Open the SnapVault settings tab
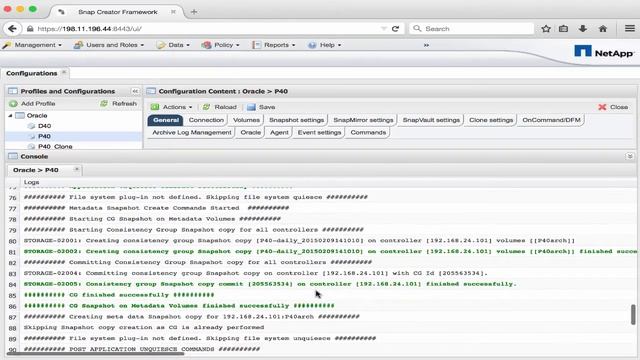640x360 pixels. coord(431,120)
